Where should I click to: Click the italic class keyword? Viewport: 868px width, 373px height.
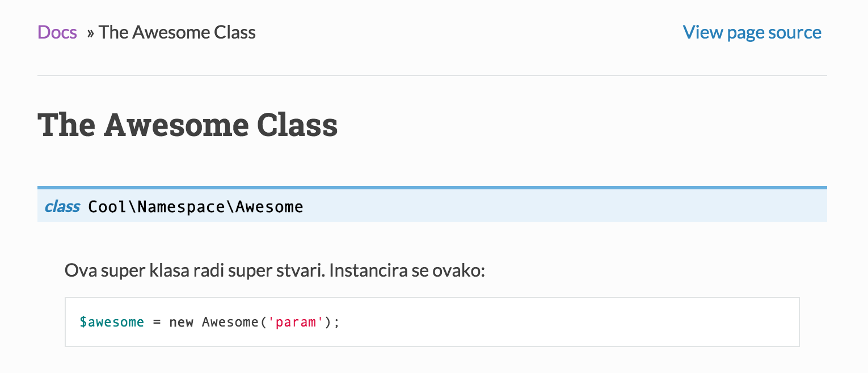click(x=62, y=206)
